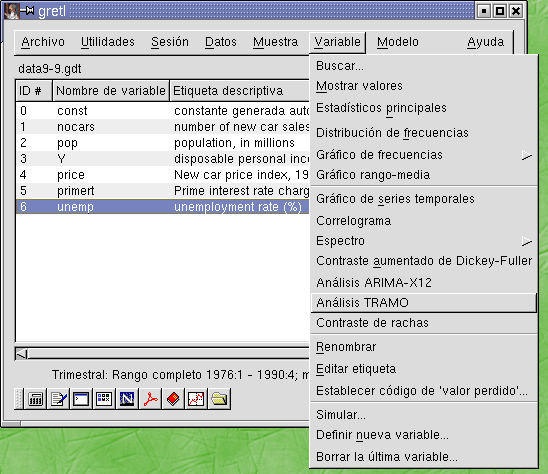Image resolution: width=548 pixels, height=474 pixels.
Task: Choose Simular... menu entry
Action: tap(424, 415)
